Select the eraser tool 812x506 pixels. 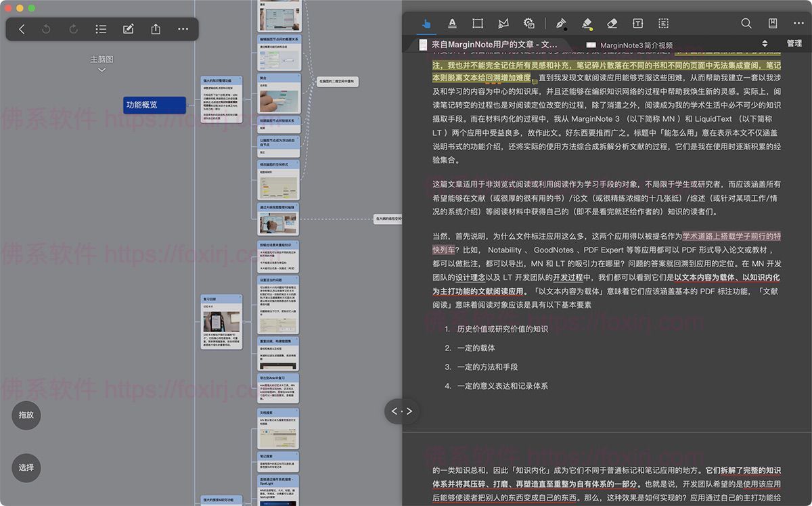pos(612,24)
